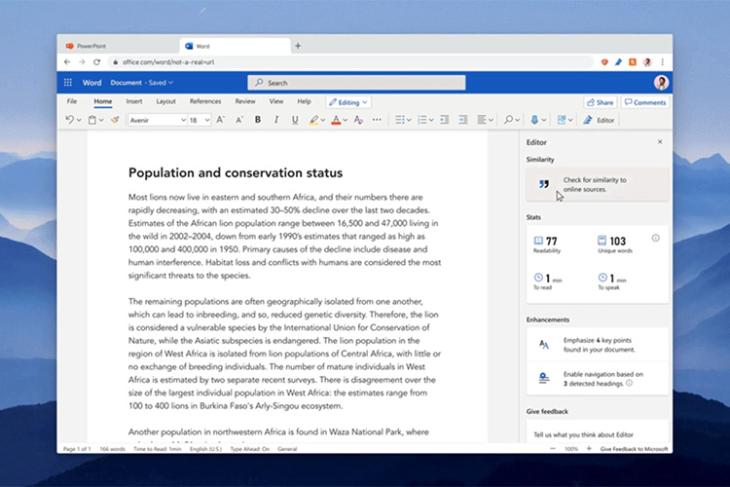Close the Editor pane
Screen dimensions: 730x487
(660, 142)
